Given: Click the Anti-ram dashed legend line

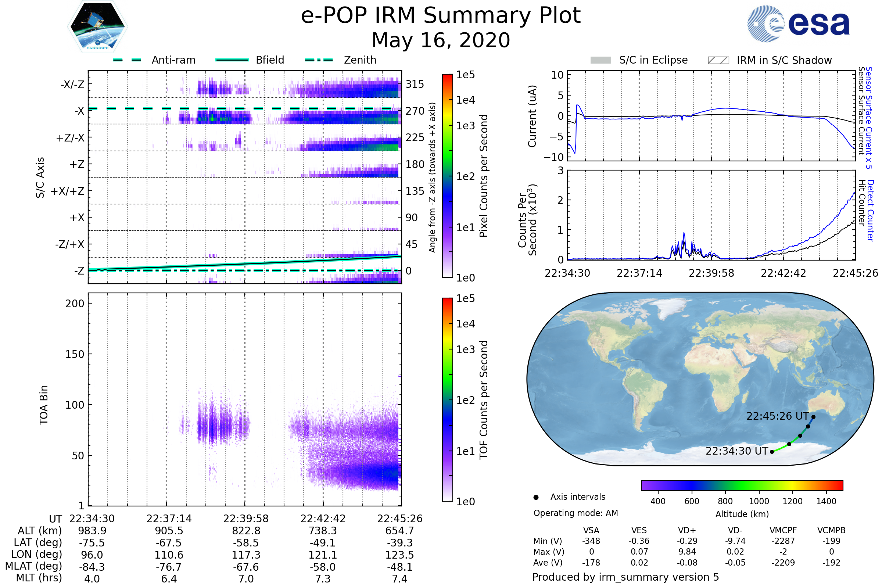Looking at the screenshot, I should click(x=127, y=60).
